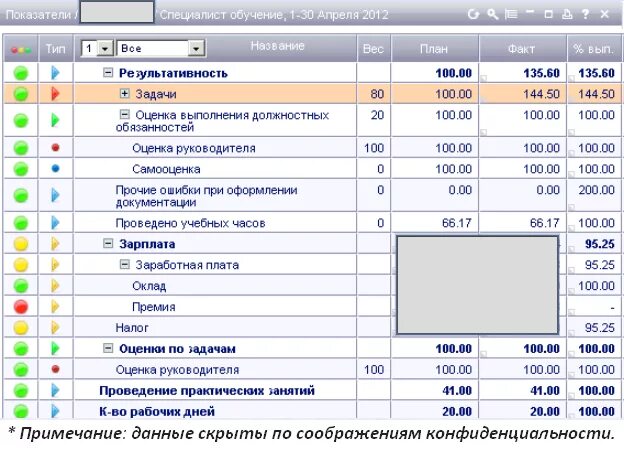Select the Самооценка row name
The width and height of the screenshot is (624, 452).
tap(166, 169)
